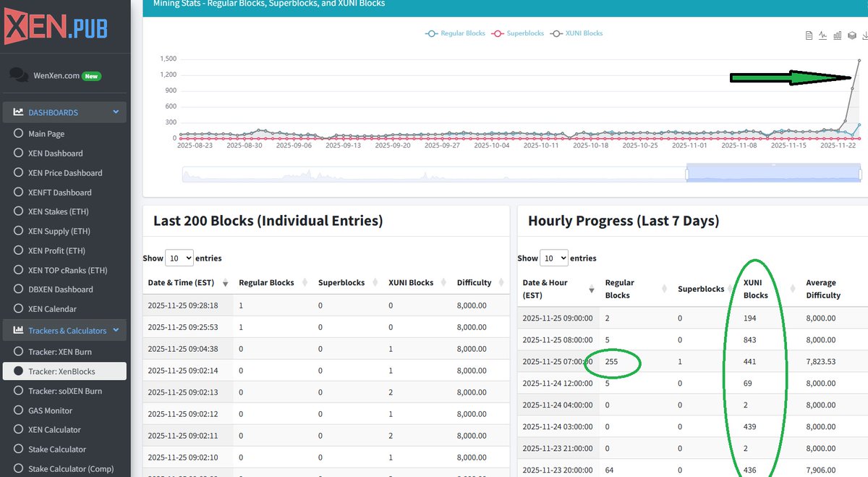868x477 pixels.
Task: Open the Show entries dropdown in Hourly Progress
Action: pos(554,258)
